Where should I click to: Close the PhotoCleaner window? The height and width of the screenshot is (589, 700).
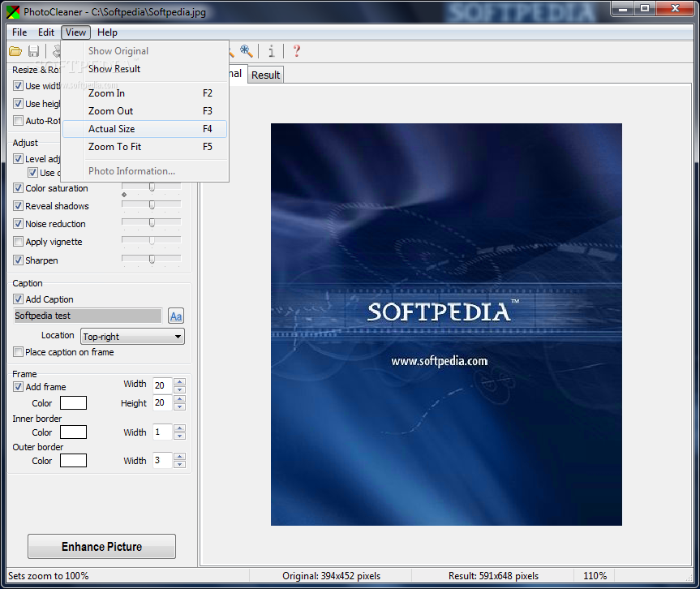tap(675, 8)
